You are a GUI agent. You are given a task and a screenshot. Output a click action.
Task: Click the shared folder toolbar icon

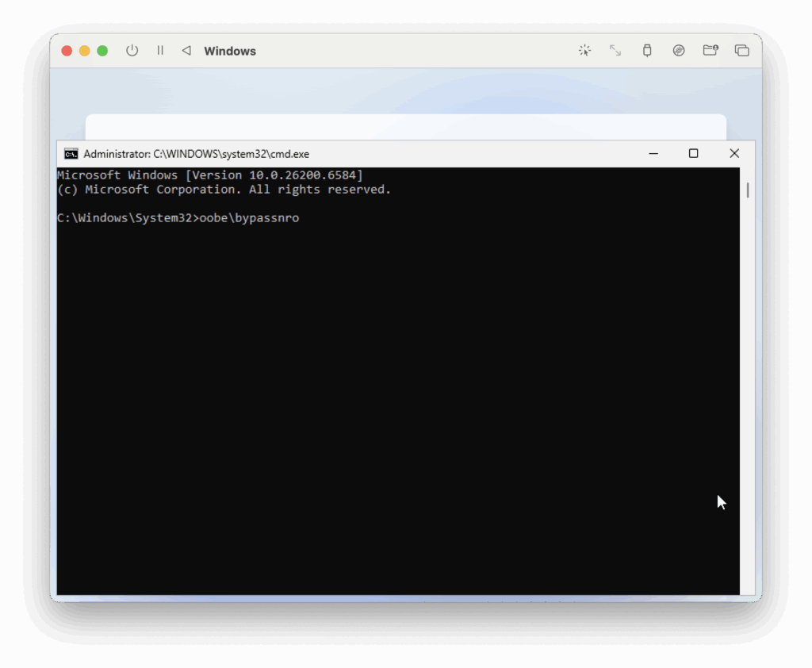(x=710, y=50)
